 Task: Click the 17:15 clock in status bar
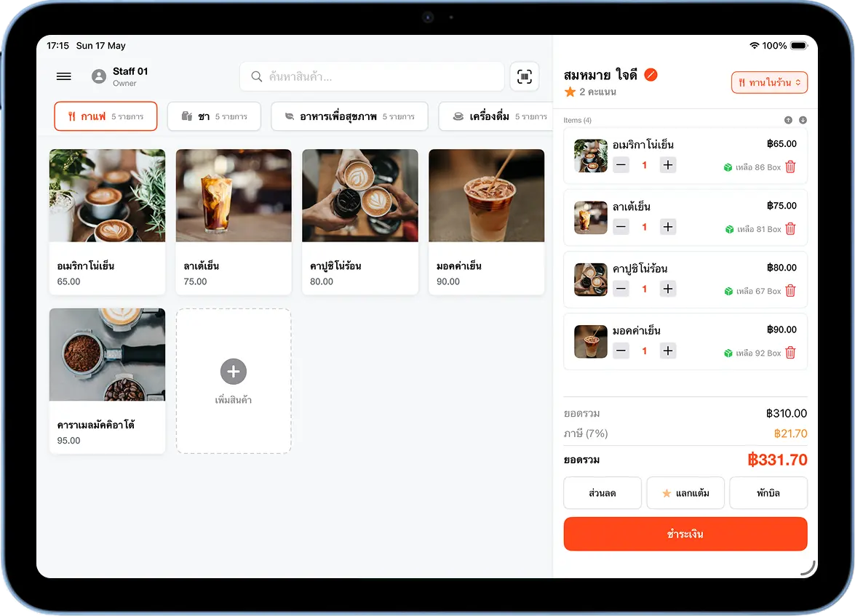point(57,45)
